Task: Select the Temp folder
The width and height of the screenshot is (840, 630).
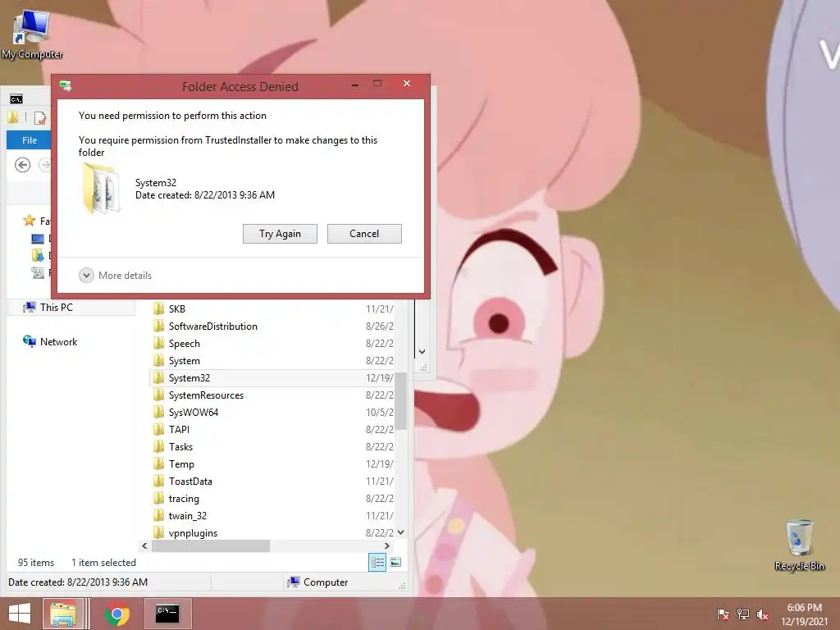Action: pyautogui.click(x=273, y=464)
